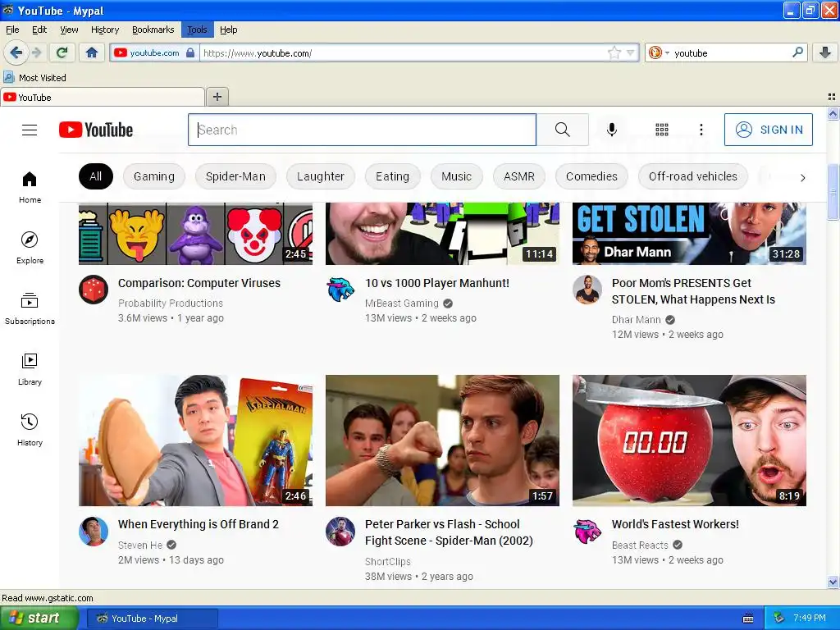
Task: Click browser Back arrow button
Action: click(16, 52)
